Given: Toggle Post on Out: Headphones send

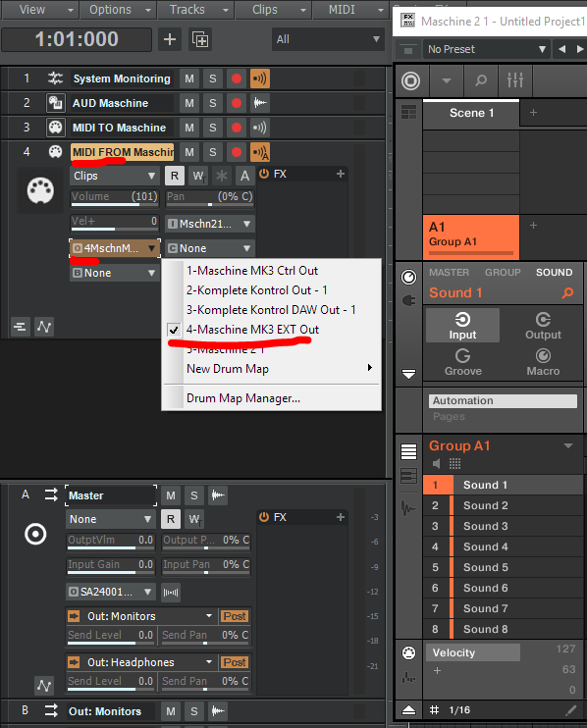Looking at the screenshot, I should pyautogui.click(x=235, y=662).
